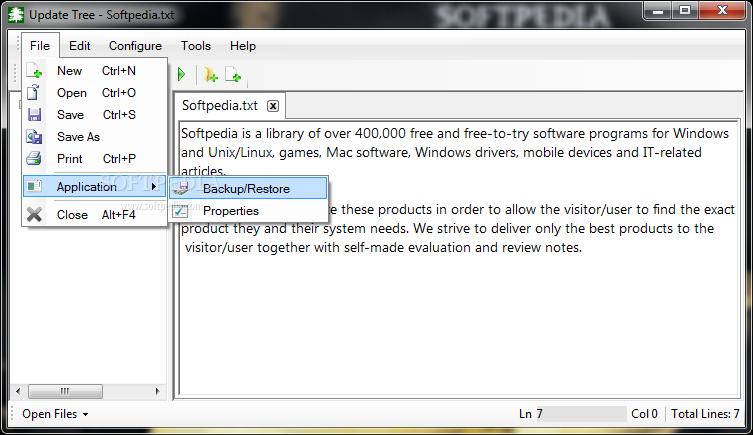
Task: Open the Open Files dropdown
Action: click(55, 414)
